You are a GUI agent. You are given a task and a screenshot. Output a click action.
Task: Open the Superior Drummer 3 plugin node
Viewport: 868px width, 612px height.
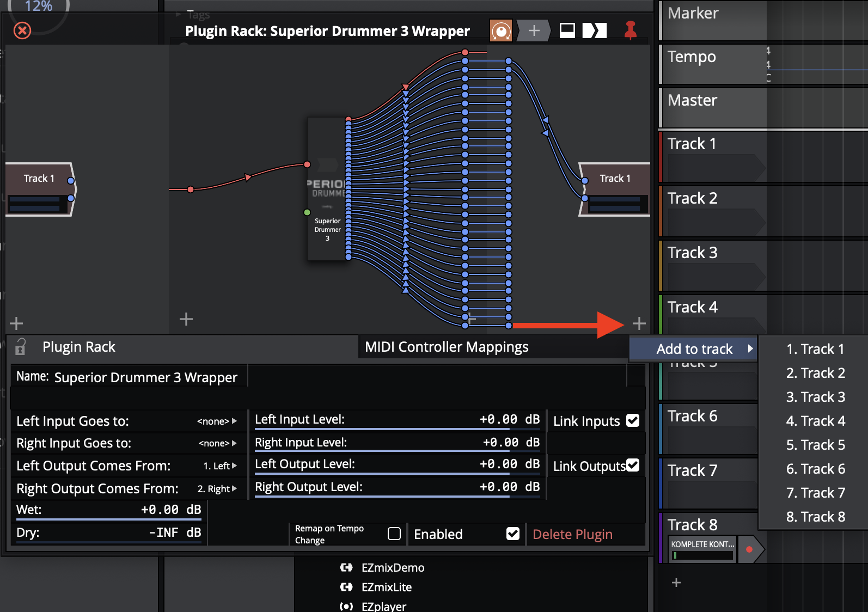(327, 189)
